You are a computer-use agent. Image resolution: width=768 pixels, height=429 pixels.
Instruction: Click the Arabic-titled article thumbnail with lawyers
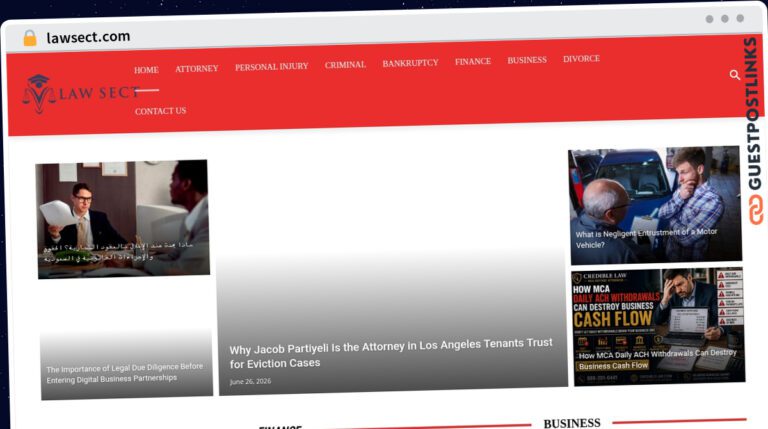[x=123, y=219]
